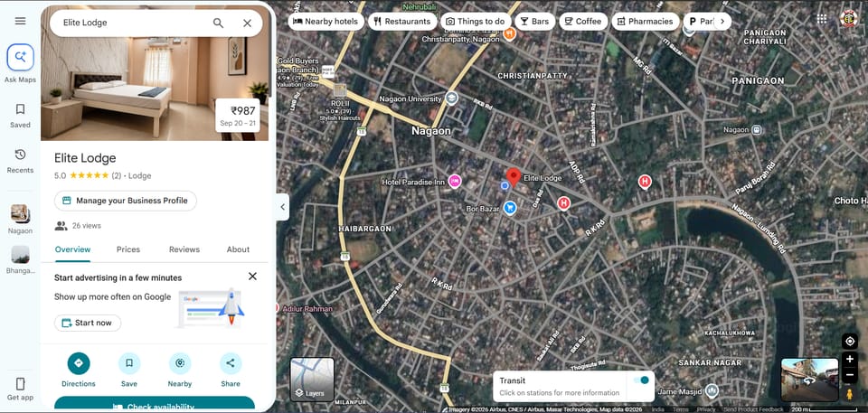Click the Jame Masjid marker

point(712,390)
